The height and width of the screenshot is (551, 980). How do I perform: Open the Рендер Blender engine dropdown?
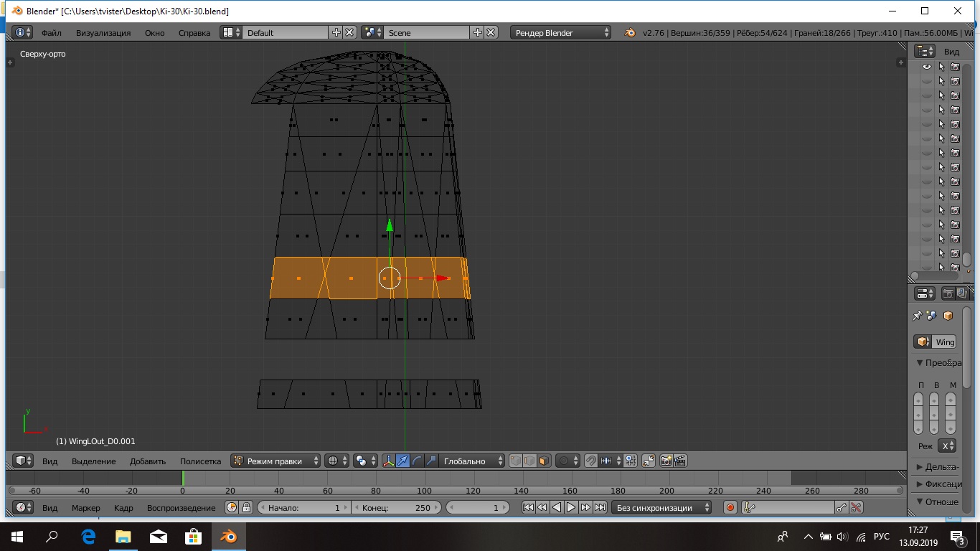[x=561, y=33]
